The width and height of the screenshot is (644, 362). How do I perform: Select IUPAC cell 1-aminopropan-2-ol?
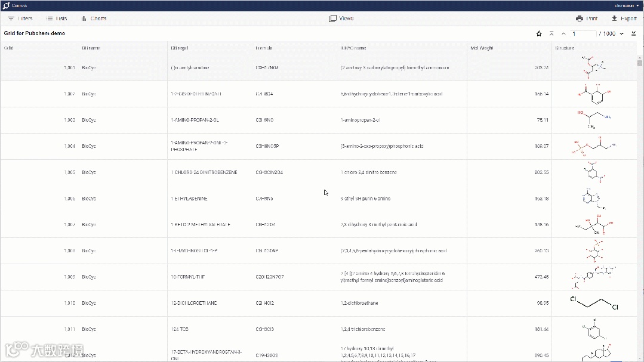[x=360, y=120]
